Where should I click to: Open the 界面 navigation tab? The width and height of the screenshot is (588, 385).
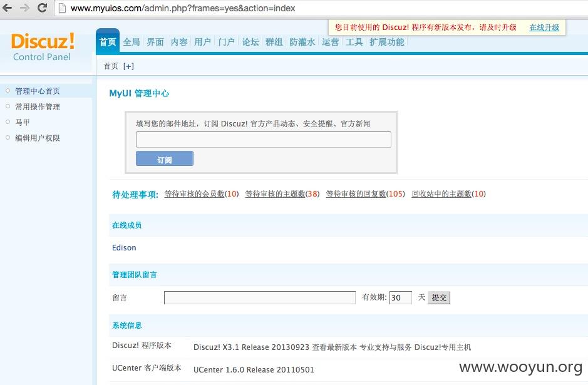pos(155,42)
